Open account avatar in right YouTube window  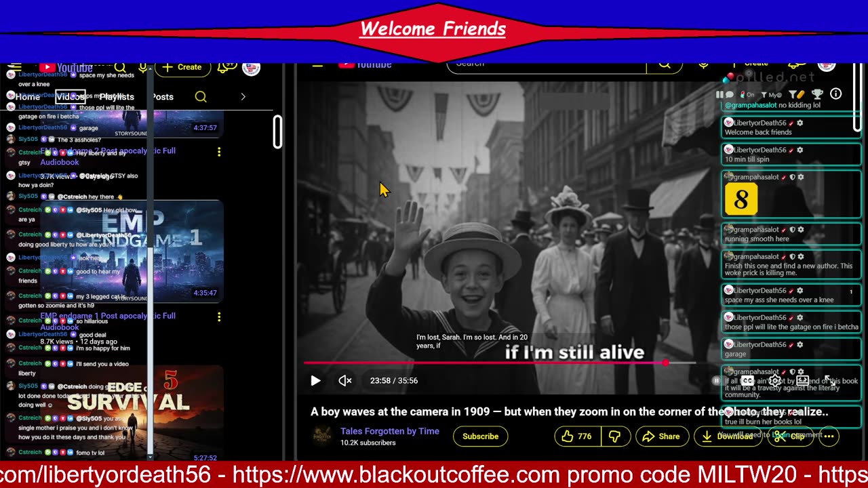pyautogui.click(x=827, y=66)
